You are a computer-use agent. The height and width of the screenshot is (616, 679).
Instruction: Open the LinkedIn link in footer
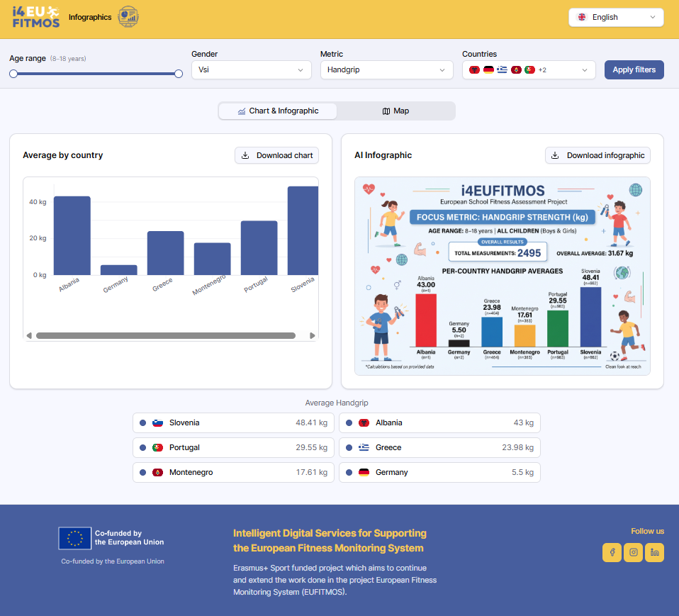tap(654, 552)
